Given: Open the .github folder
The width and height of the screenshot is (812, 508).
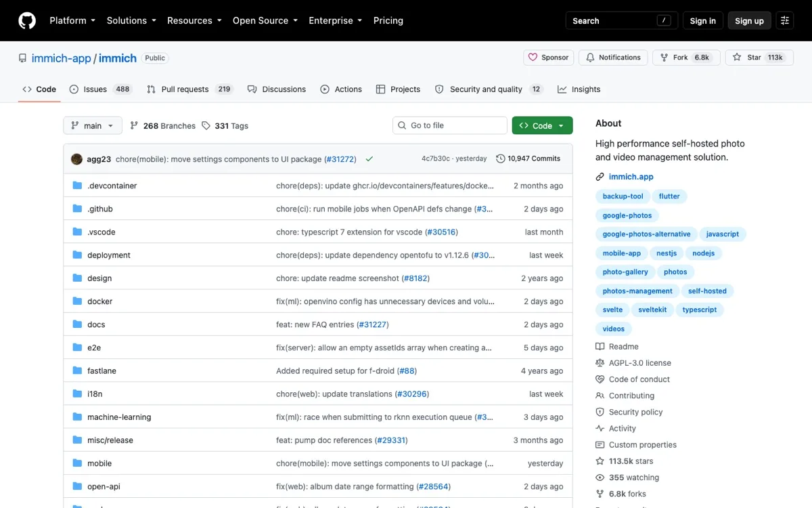Looking at the screenshot, I should (100, 209).
